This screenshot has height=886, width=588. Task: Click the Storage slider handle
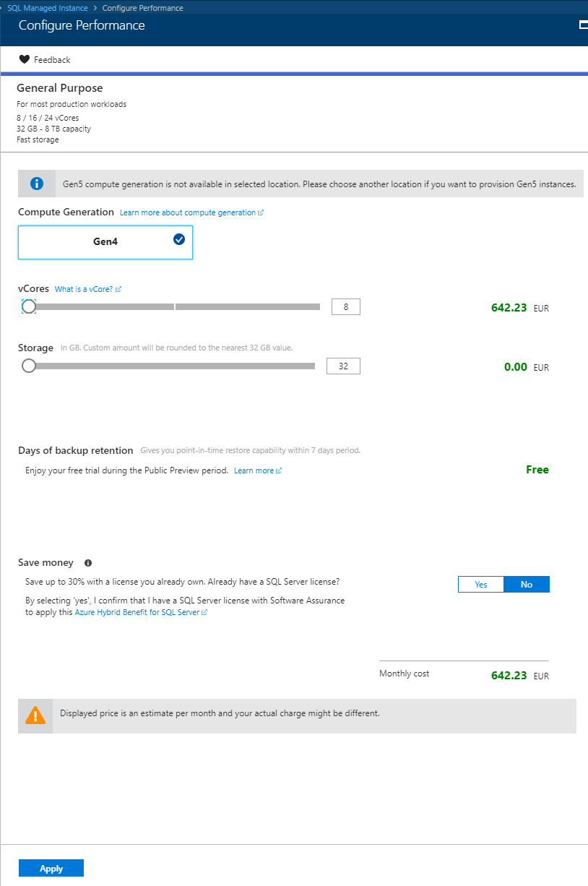pyautogui.click(x=29, y=366)
